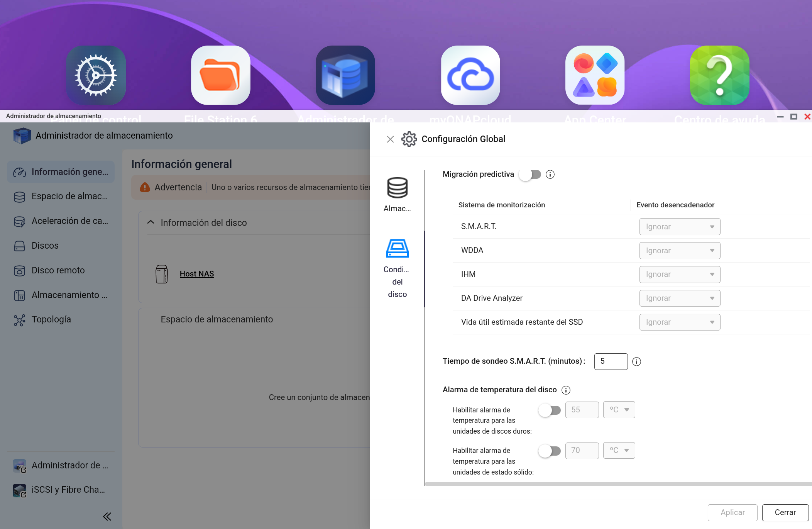Viewport: 812px width, 529px height.
Task: Click the S.M.A.R.T. polling minutes field
Action: coord(611,361)
